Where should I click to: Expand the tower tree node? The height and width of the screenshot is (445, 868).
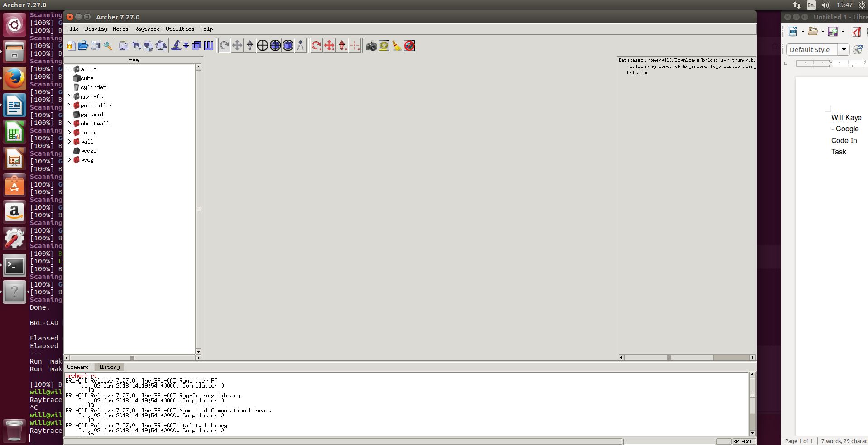click(x=69, y=133)
